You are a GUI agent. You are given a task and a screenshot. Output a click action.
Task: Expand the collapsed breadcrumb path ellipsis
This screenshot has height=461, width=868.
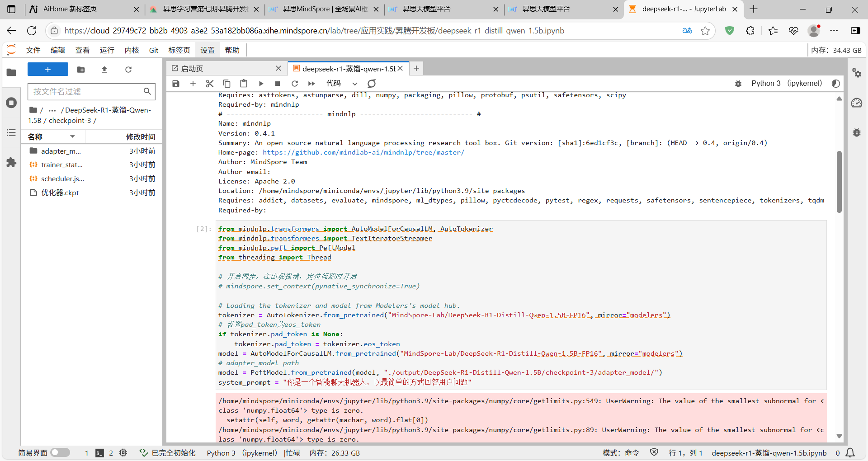coord(52,110)
